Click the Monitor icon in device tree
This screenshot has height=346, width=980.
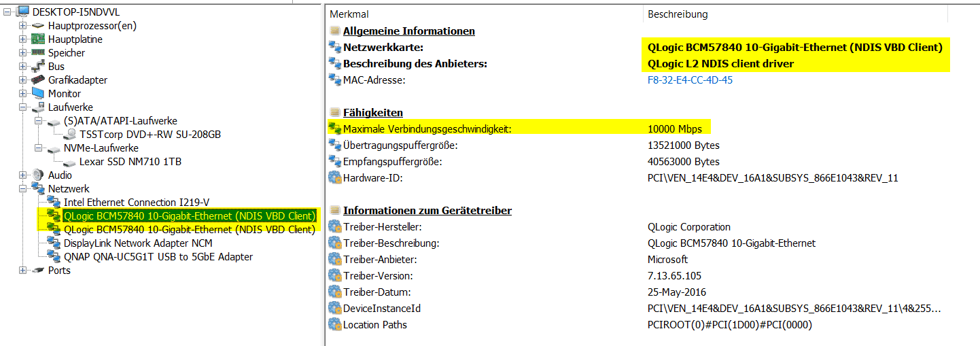pyautogui.click(x=38, y=94)
